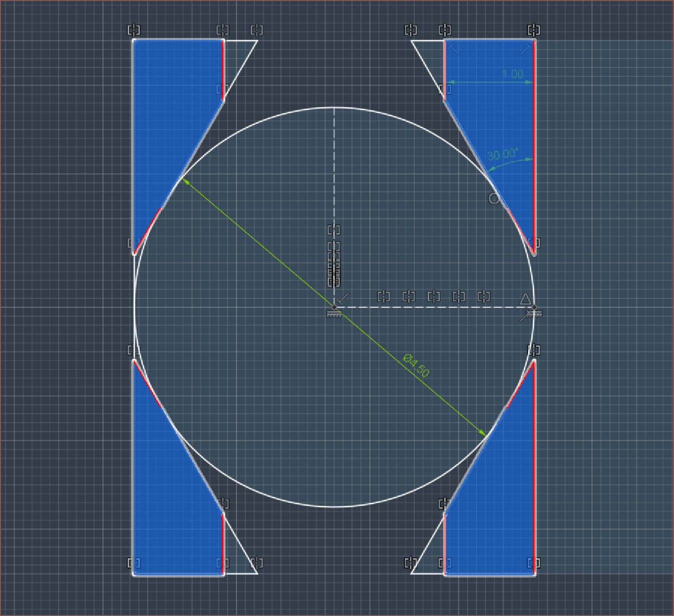Click the bracket constraint icon at the upper-left profile's bottom tip

[133, 243]
